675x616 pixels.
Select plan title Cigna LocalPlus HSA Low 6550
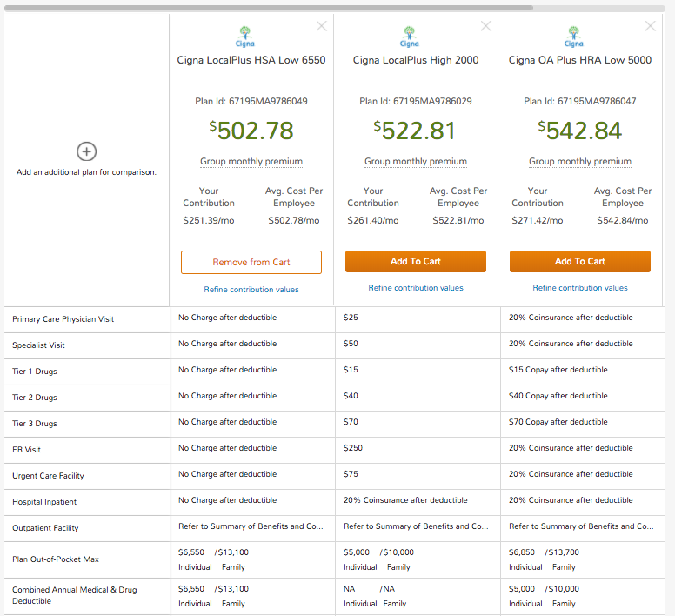[x=251, y=60]
